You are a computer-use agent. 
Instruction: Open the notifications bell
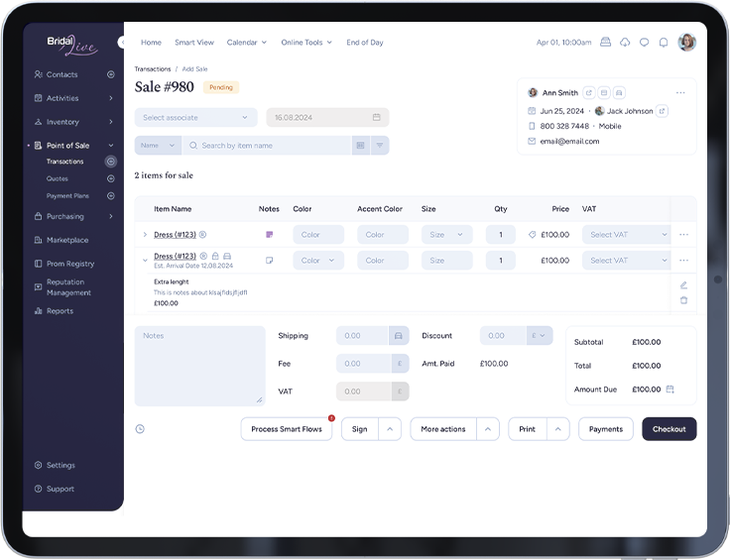664,43
